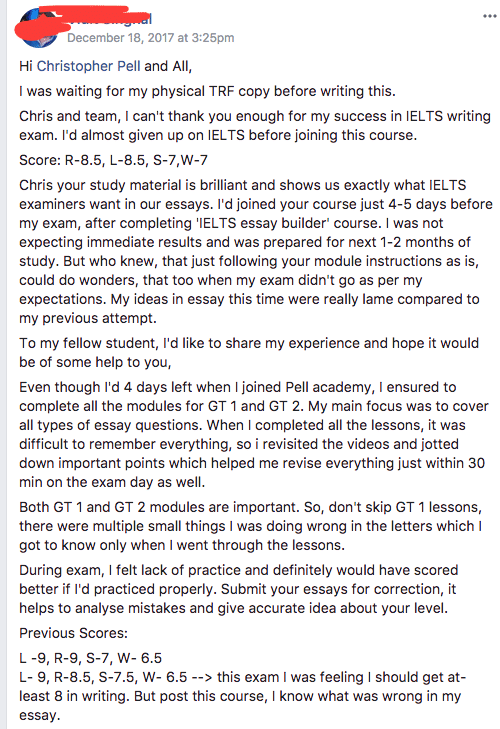Click the poster's profile picture
Screen dimensions: 500x729
pyautogui.click(x=38, y=28)
